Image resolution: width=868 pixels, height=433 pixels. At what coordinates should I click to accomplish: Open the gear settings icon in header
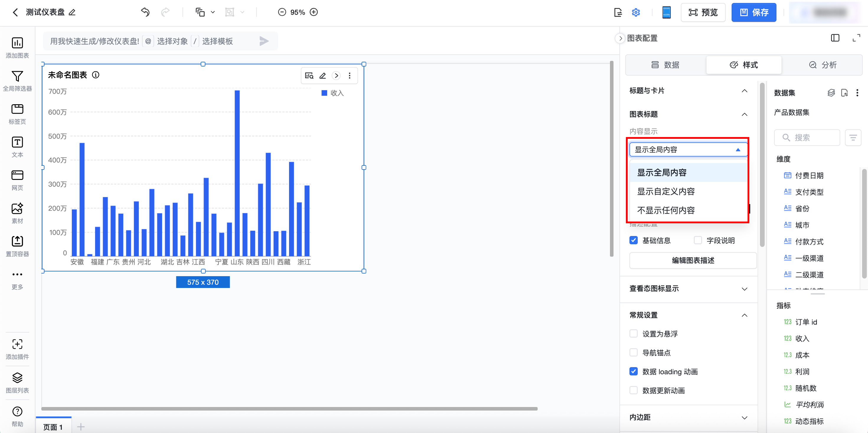pos(635,12)
